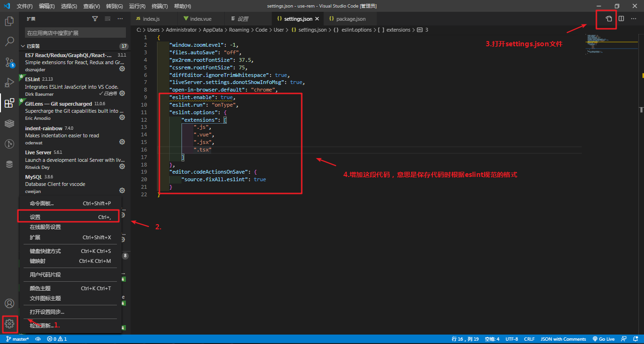The image size is (644, 344).
Task: Close the settings.json tab
Action: pos(317,19)
